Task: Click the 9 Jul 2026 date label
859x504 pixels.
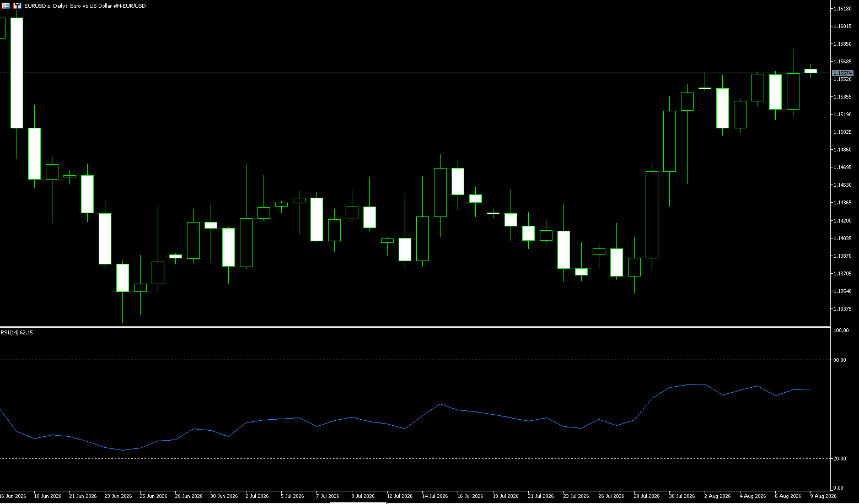Action: click(x=363, y=496)
